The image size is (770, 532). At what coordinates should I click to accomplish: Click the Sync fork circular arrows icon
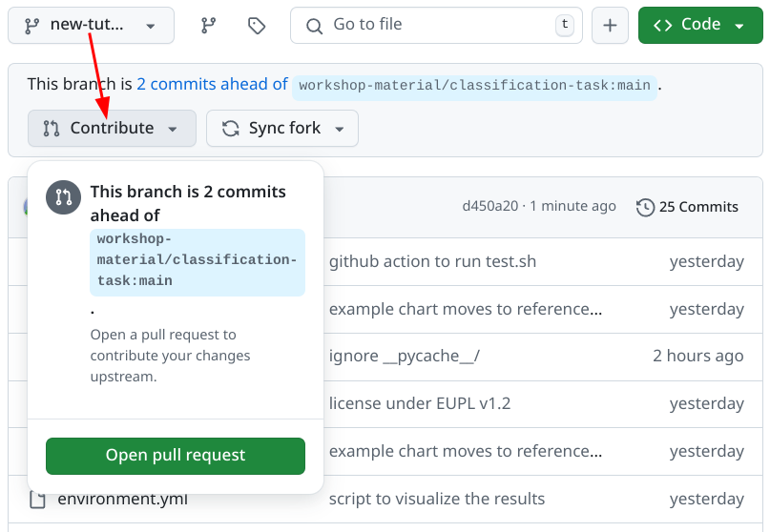coord(230,129)
